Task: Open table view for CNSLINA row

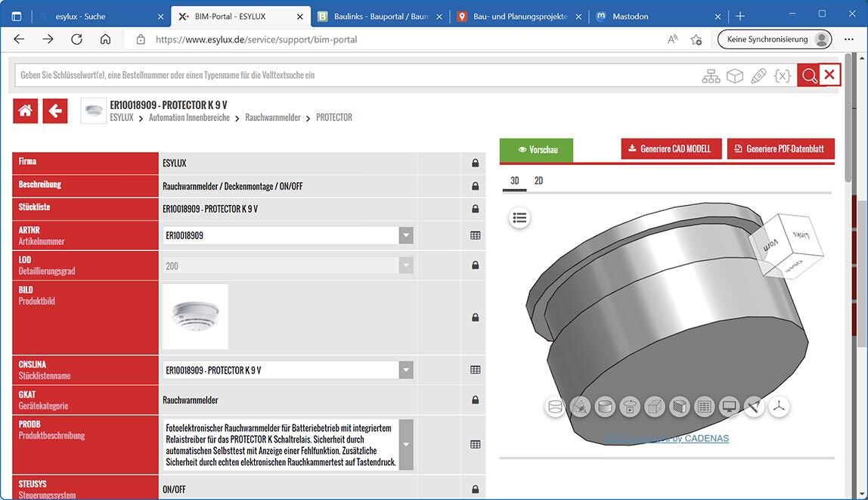Action: tap(475, 370)
